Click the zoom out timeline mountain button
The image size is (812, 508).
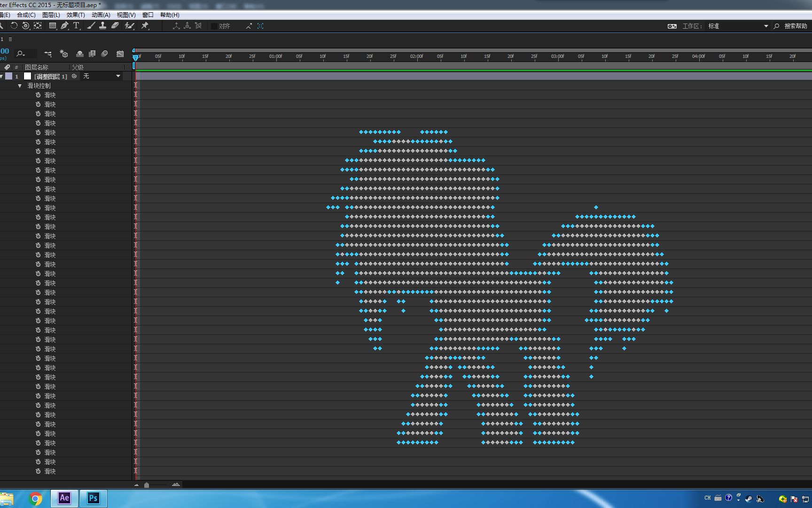[137, 485]
